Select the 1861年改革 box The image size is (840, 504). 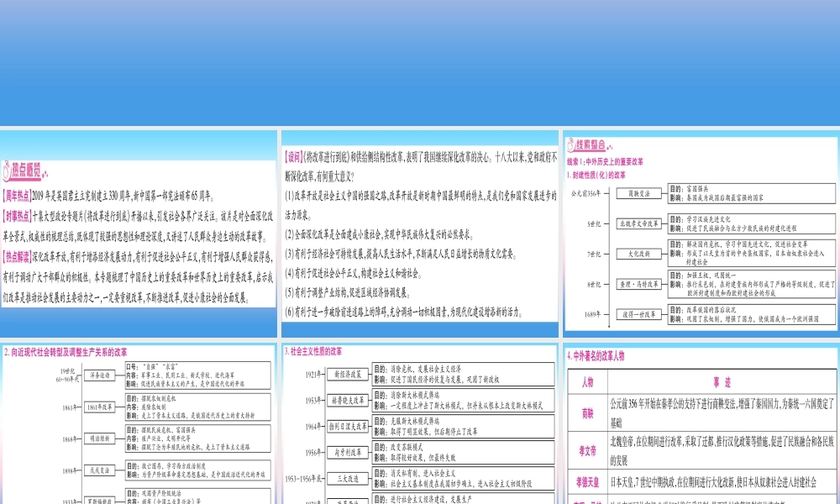100,407
